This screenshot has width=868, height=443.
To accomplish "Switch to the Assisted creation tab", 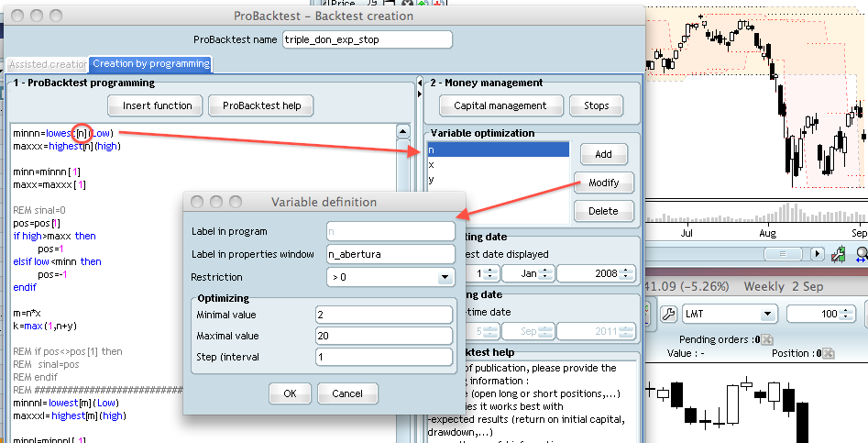I will click(48, 64).
